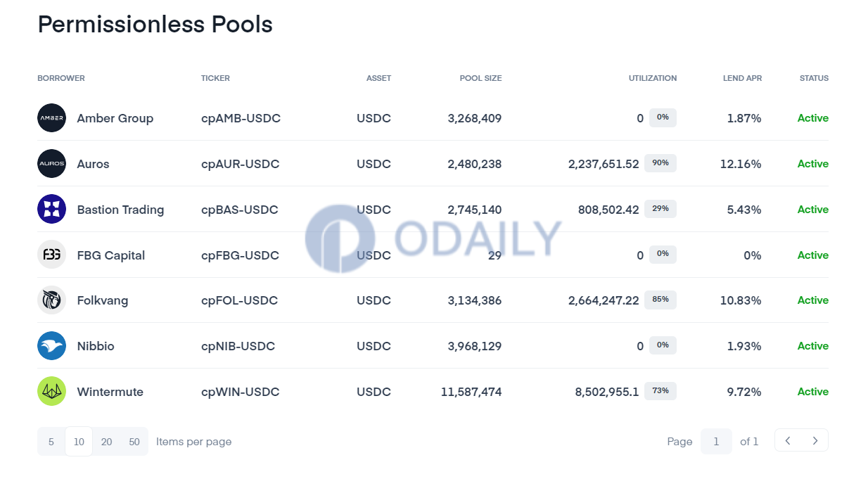Click the page number input field

pyautogui.click(x=716, y=442)
